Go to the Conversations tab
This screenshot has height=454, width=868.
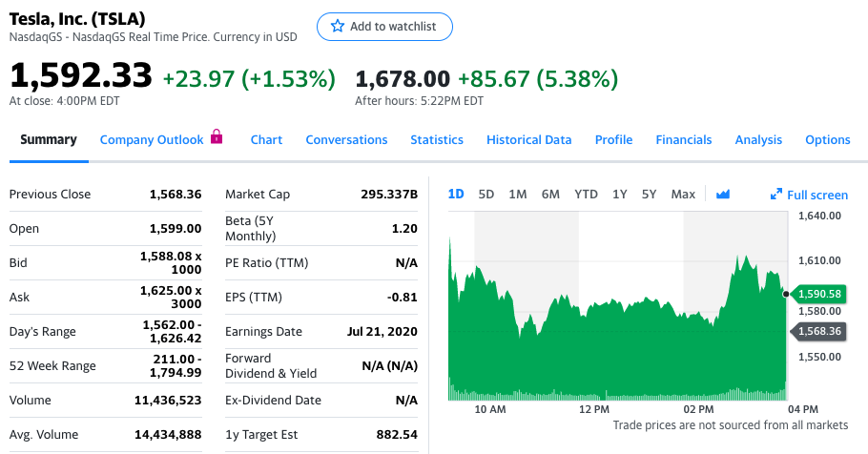[346, 139]
